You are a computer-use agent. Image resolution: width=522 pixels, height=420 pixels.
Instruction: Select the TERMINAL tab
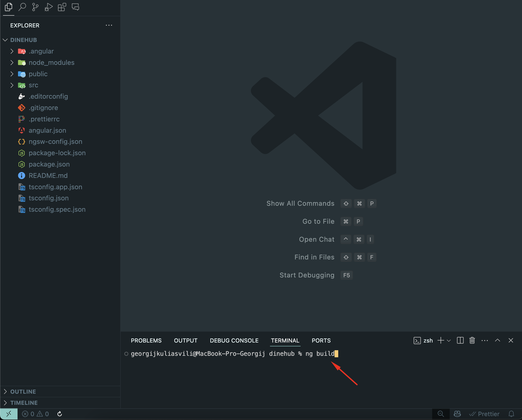point(285,341)
